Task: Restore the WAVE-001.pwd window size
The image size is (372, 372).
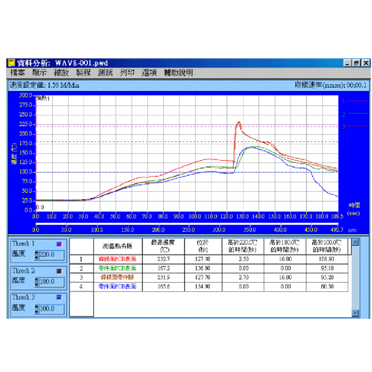Action: click(x=356, y=63)
